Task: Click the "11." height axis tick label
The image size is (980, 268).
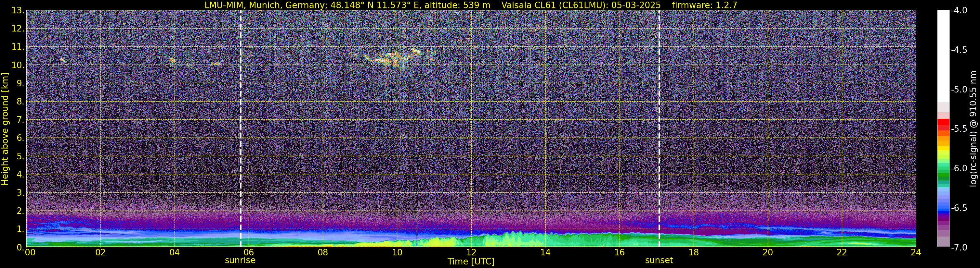Action: (18, 47)
